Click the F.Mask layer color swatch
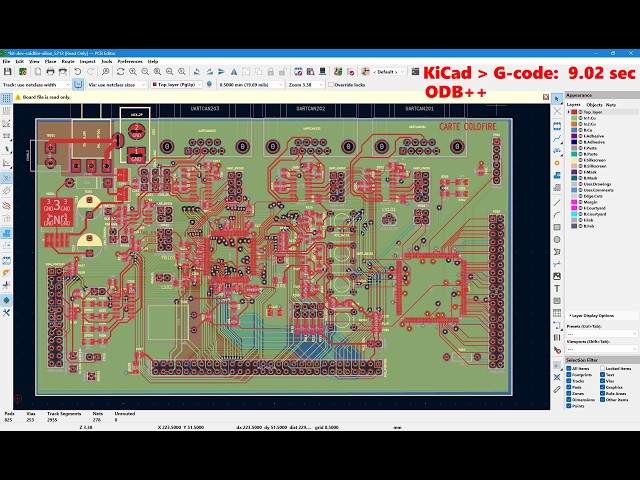The width and height of the screenshot is (640, 480). [x=574, y=172]
